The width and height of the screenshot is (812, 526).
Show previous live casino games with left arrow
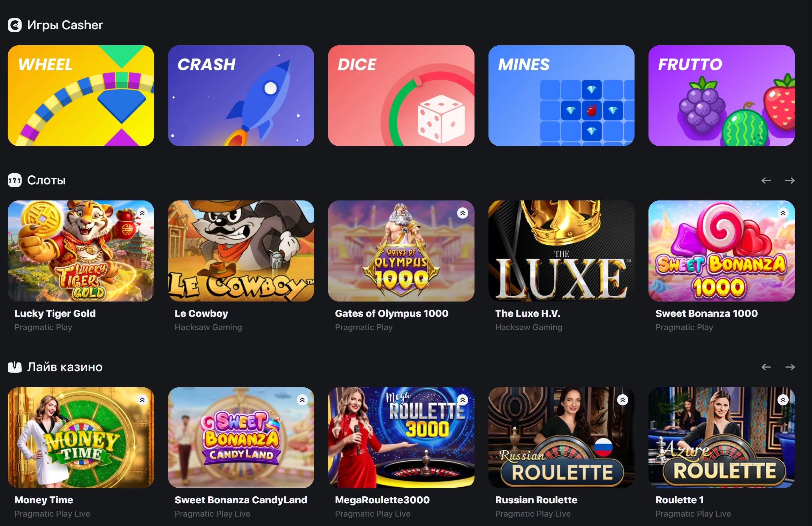tap(766, 367)
